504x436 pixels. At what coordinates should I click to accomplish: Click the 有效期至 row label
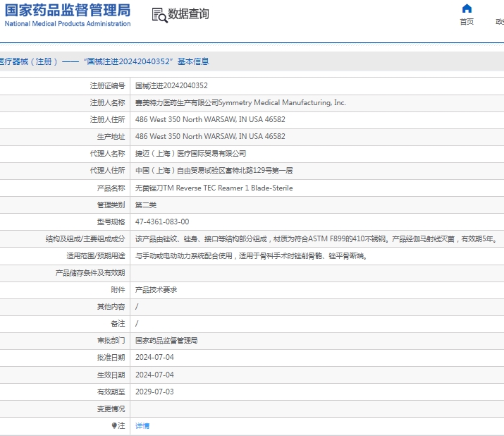point(111,392)
